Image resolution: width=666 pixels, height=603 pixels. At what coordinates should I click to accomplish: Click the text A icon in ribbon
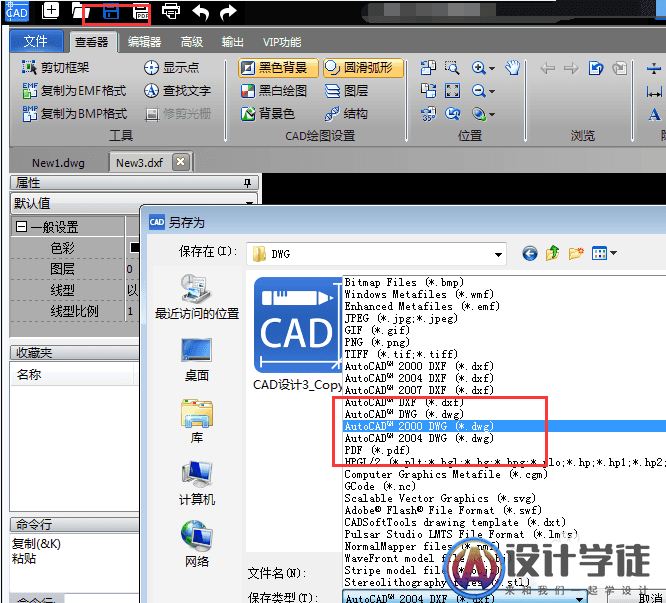[x=655, y=113]
